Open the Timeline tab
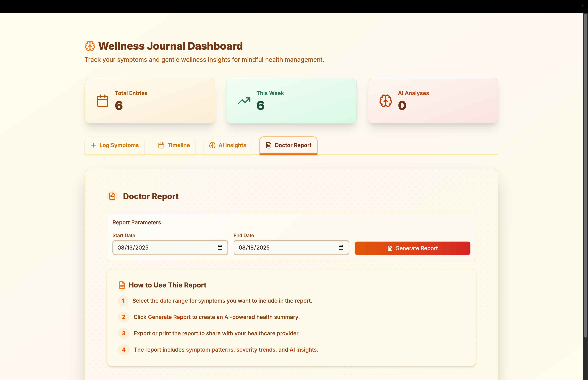Screen dimensions: 588x380 point(174,145)
